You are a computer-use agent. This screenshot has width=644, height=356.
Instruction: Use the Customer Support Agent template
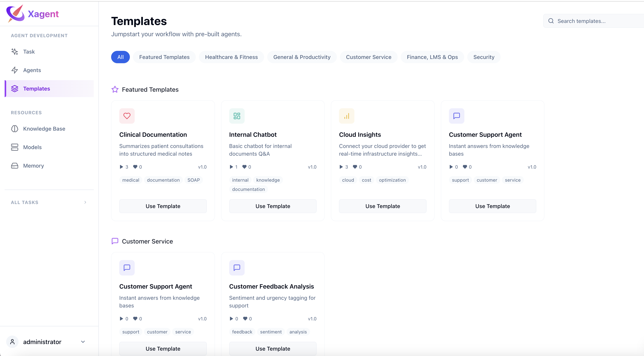[x=492, y=206]
